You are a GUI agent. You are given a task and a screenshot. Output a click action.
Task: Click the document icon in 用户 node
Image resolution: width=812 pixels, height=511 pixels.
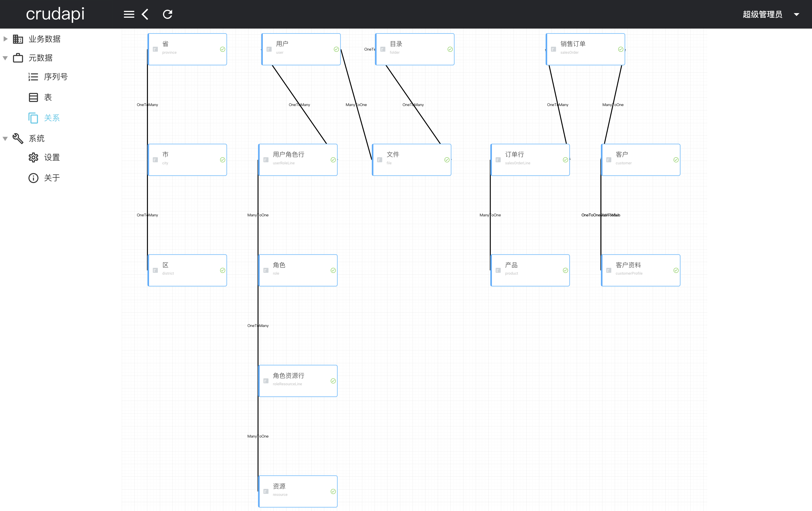point(269,49)
